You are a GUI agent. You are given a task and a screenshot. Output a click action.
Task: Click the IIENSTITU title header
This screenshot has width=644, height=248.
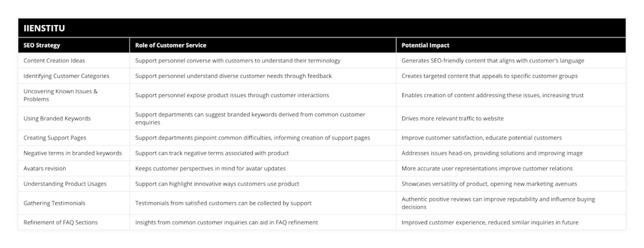tap(321, 28)
